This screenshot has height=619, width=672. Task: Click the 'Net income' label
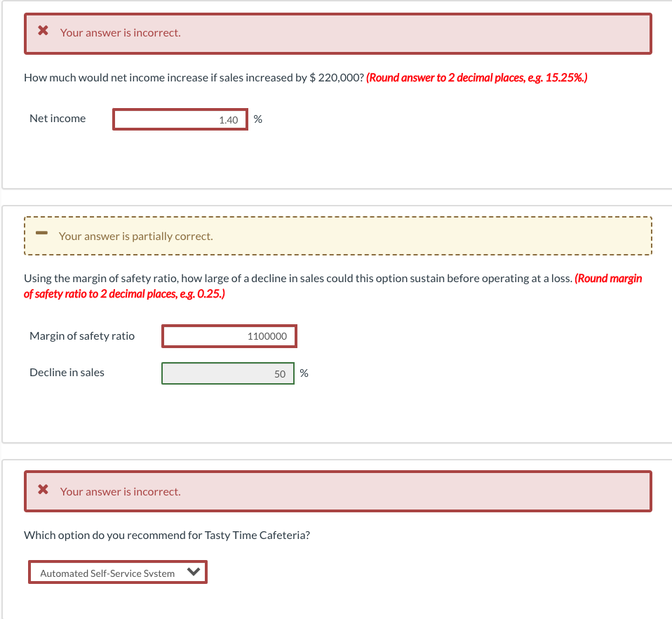(x=58, y=119)
